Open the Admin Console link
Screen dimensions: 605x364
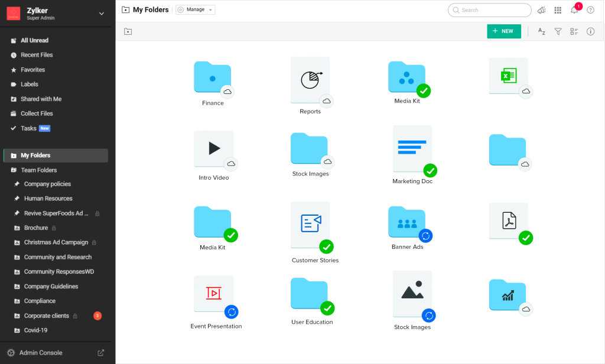40,353
